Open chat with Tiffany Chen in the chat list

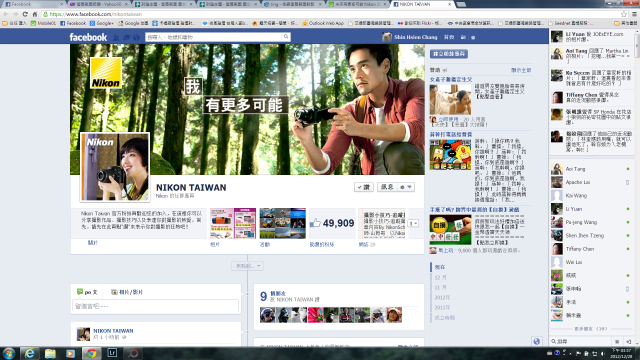591,249
